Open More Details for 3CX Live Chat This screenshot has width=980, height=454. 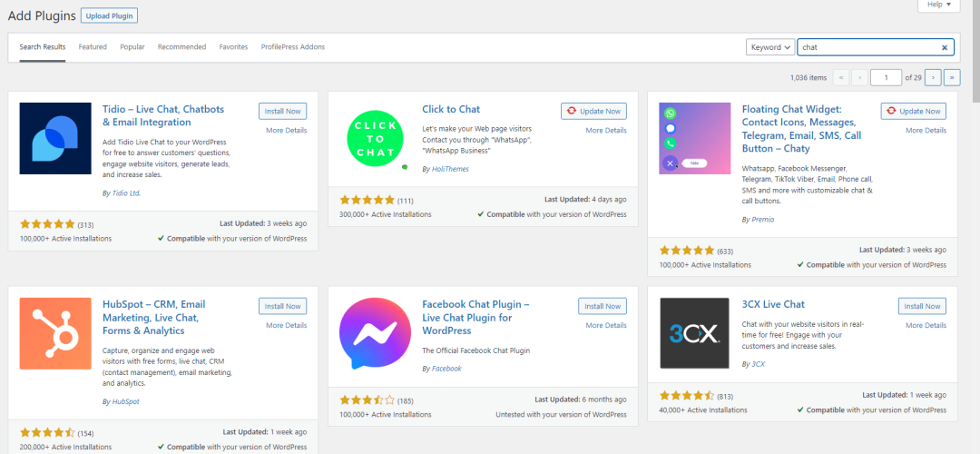pyautogui.click(x=926, y=325)
